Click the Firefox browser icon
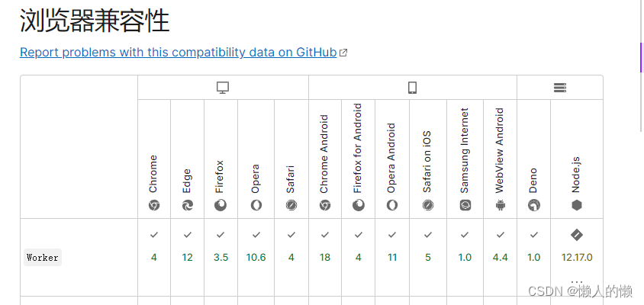644x305 pixels. coord(221,205)
